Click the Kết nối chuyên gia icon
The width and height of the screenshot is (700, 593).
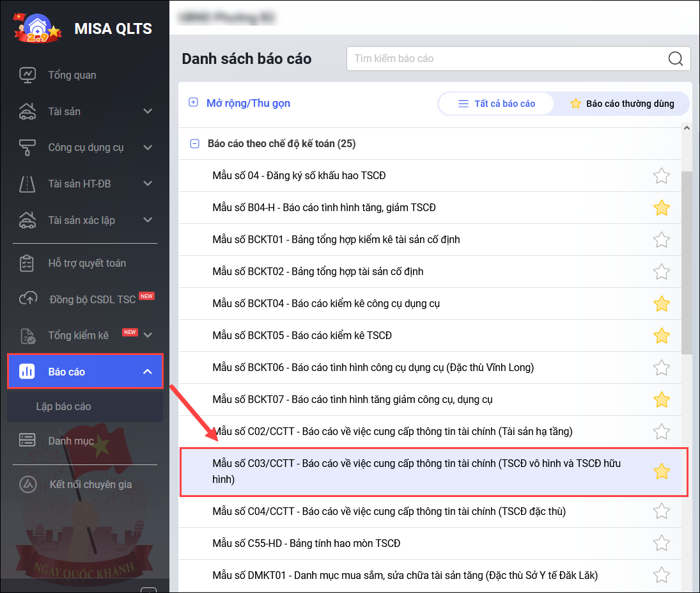[27, 484]
